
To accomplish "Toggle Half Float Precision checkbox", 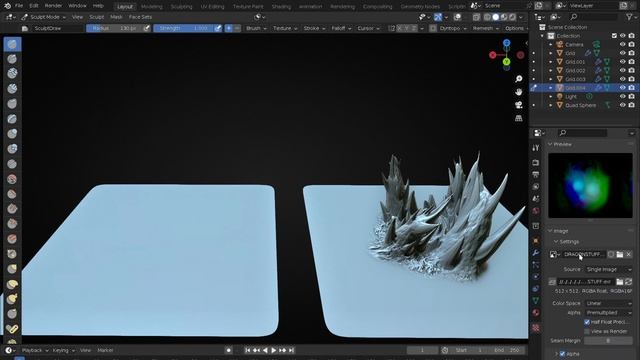I will [x=587, y=322].
